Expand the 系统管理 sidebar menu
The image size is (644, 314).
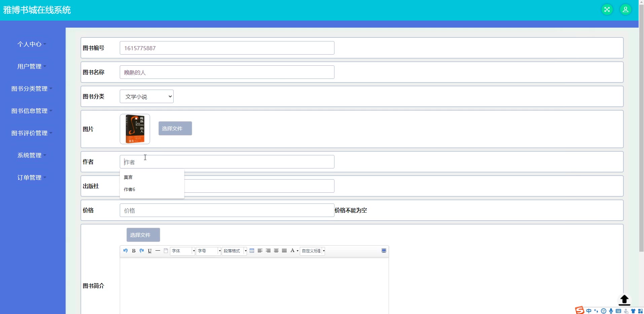32,155
